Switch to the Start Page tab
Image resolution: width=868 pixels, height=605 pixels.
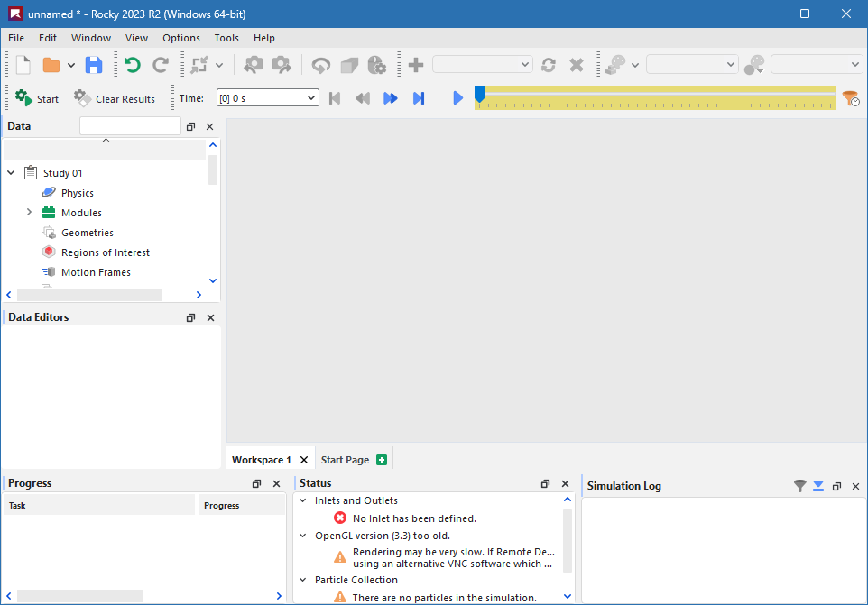point(345,460)
